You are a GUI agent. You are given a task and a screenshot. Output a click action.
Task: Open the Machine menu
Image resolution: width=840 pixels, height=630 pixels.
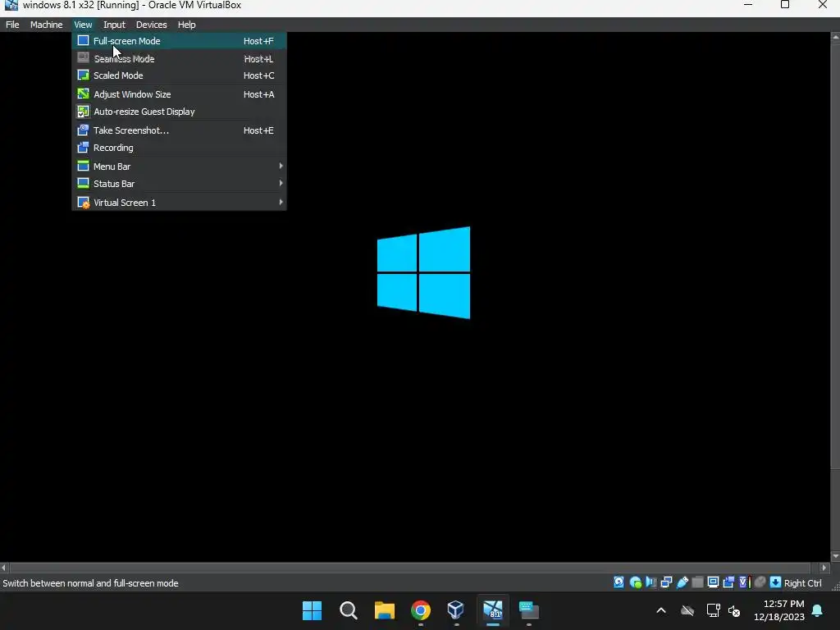click(x=46, y=25)
